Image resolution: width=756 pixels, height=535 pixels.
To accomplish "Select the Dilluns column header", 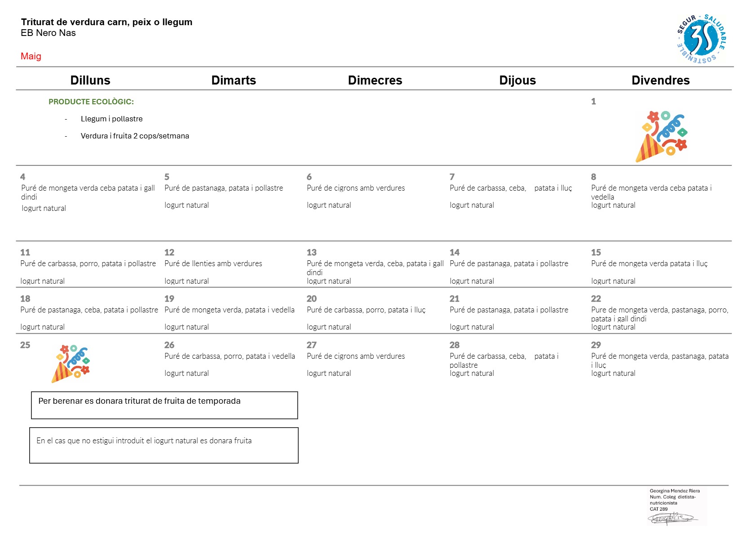I will 90,80.
